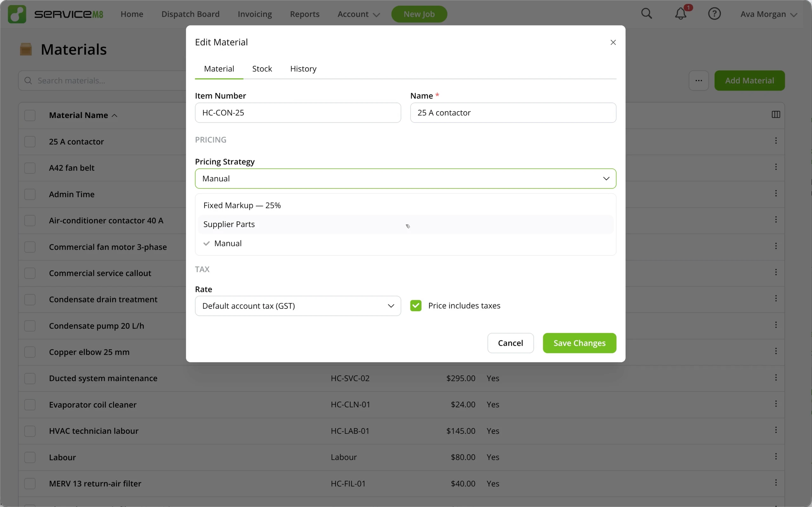This screenshot has height=507, width=812.
Task: Click the New Job button
Action: click(419, 14)
